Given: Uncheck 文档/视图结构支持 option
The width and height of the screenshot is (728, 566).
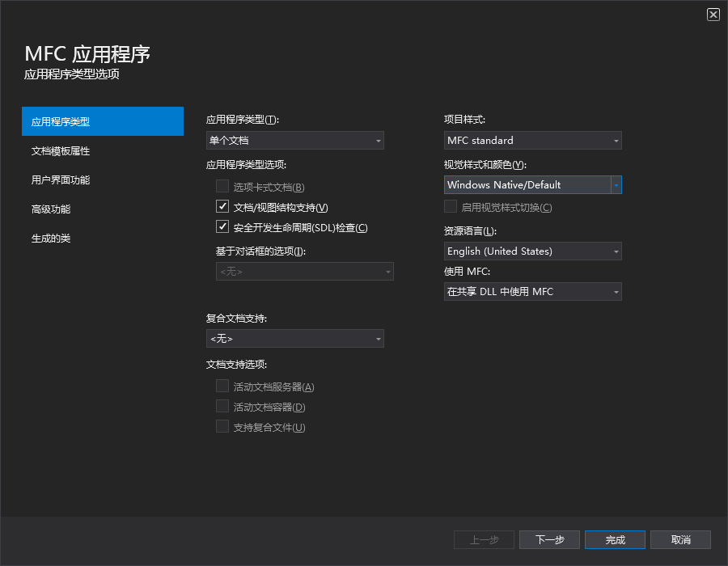Looking at the screenshot, I should [x=222, y=206].
